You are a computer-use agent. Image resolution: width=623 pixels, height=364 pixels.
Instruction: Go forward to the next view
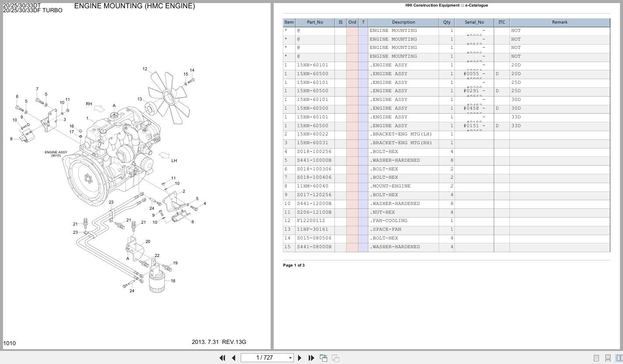(336, 358)
